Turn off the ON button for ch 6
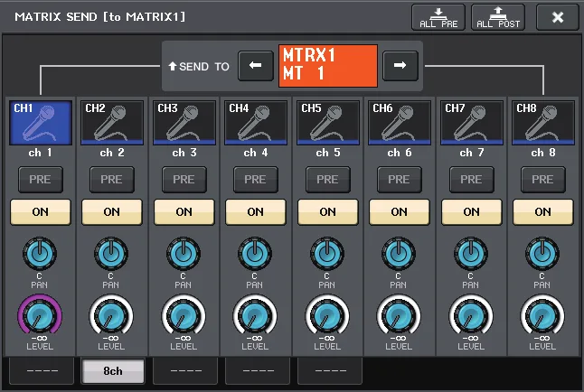 coord(400,212)
